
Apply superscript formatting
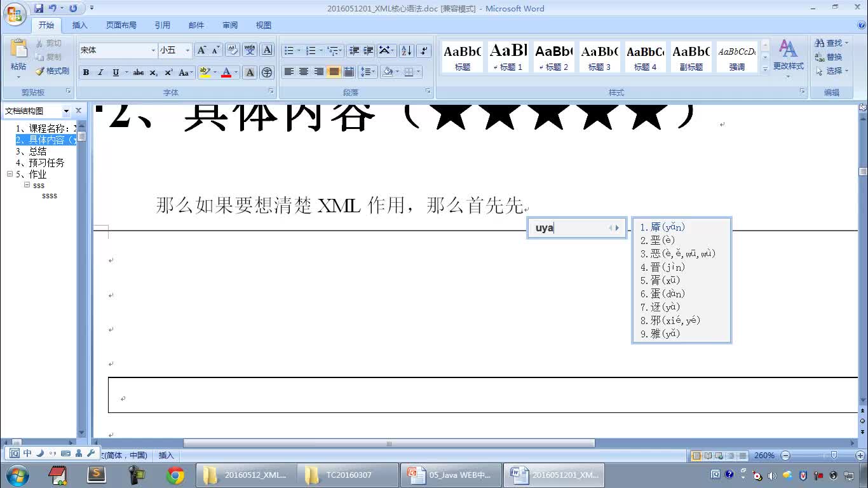[168, 72]
